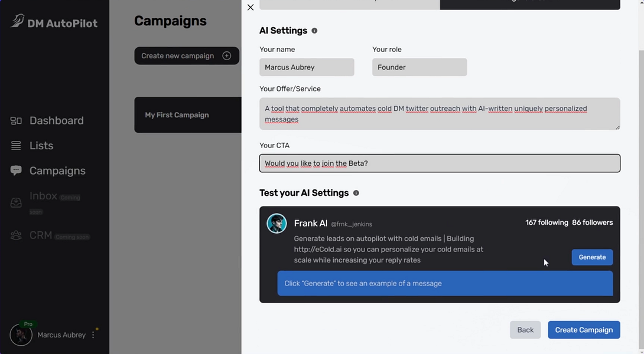
Task: Go Back to the previous step
Action: pyautogui.click(x=525, y=330)
